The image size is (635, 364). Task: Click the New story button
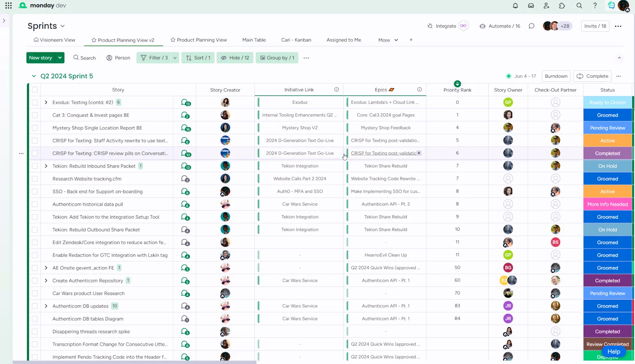(x=40, y=58)
